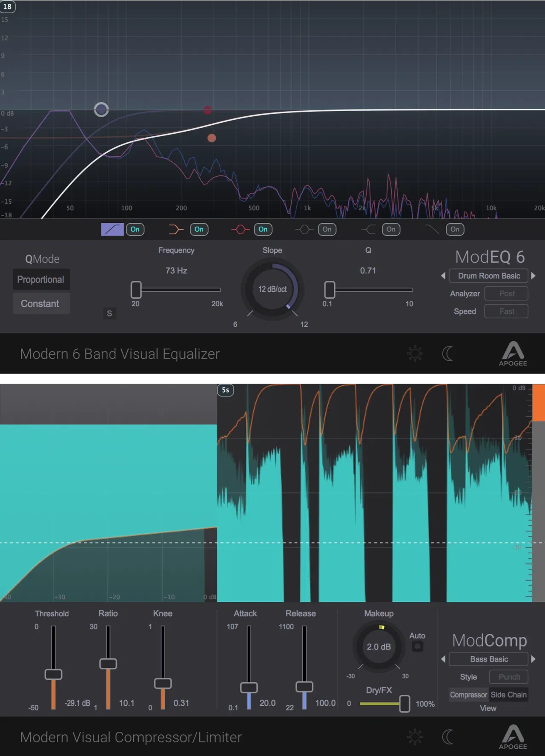Viewport: 545px width, 756px height.
Task: Click the Makeup gain knob 2.0 dB
Action: [379, 647]
